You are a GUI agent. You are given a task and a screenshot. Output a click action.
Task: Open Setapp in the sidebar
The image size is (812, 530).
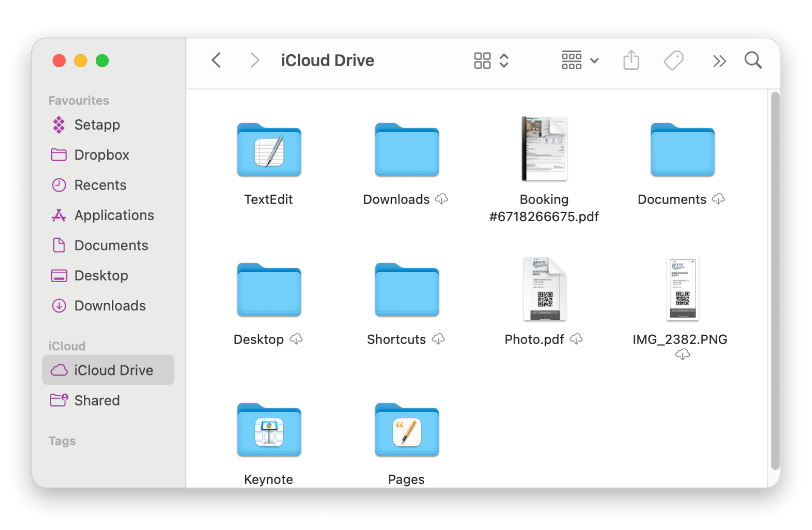(x=108, y=125)
